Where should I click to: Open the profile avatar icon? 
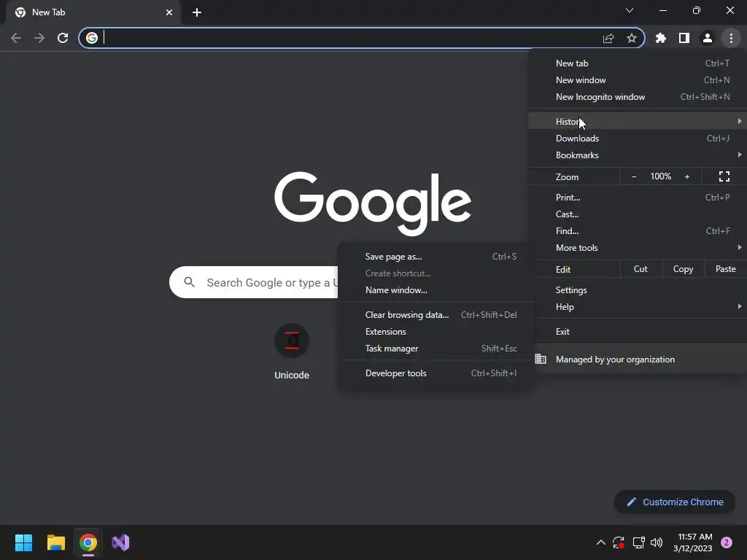click(x=707, y=38)
